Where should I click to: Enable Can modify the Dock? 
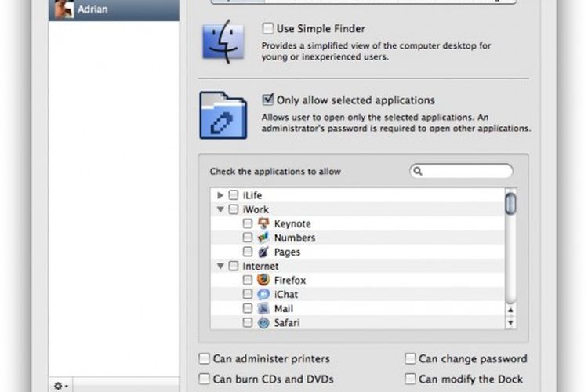click(x=410, y=379)
